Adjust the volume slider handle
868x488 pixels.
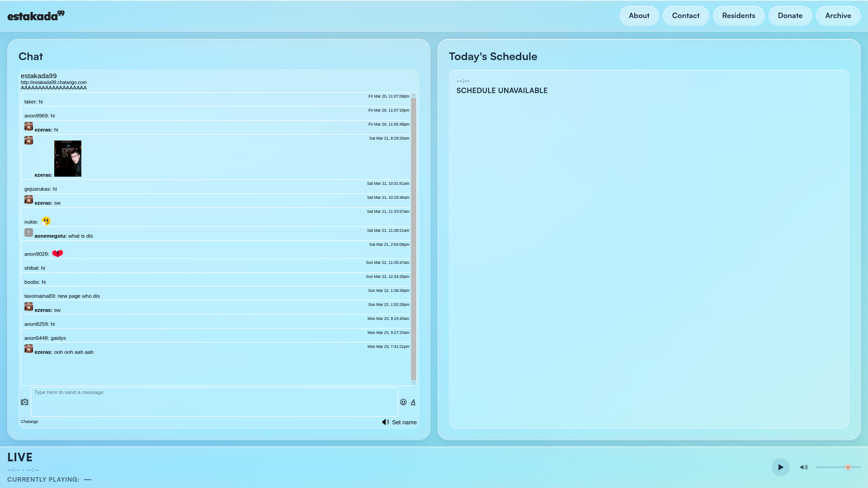coord(848,467)
